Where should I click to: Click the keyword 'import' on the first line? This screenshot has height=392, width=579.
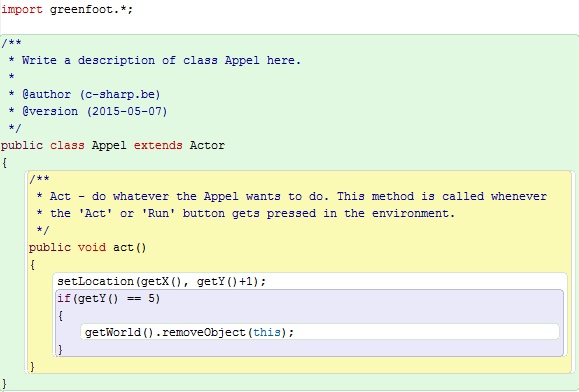pyautogui.click(x=21, y=10)
